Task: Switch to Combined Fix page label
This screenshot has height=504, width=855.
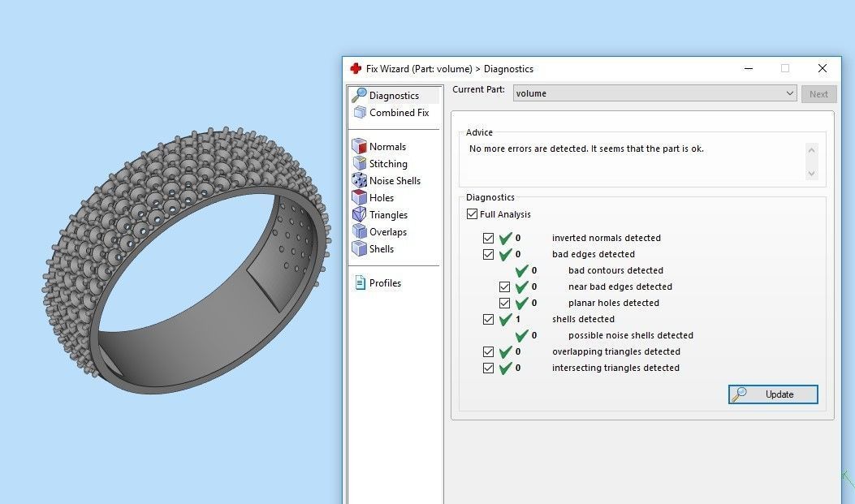Action: tap(399, 112)
